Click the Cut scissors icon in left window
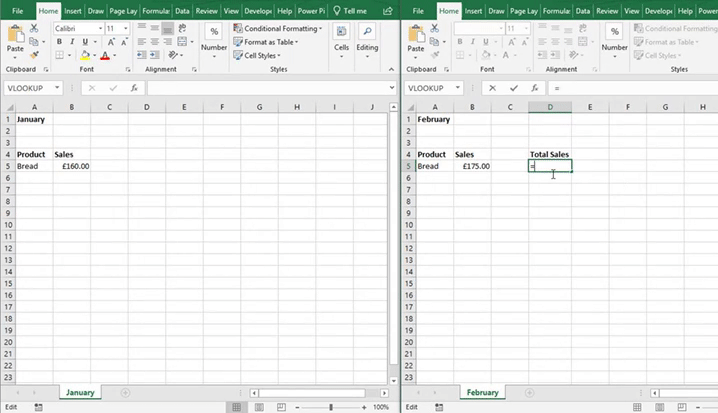The image size is (718, 413). tap(35, 29)
